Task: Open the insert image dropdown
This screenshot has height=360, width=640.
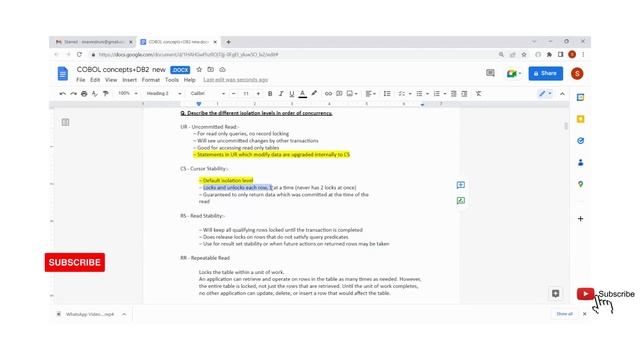Action: [352, 94]
